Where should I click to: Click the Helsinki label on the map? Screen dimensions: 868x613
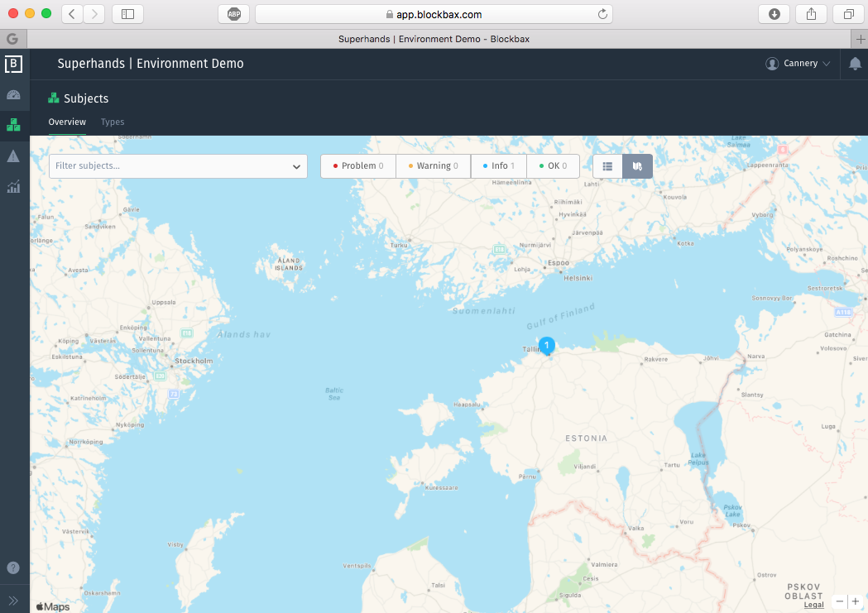pyautogui.click(x=578, y=278)
